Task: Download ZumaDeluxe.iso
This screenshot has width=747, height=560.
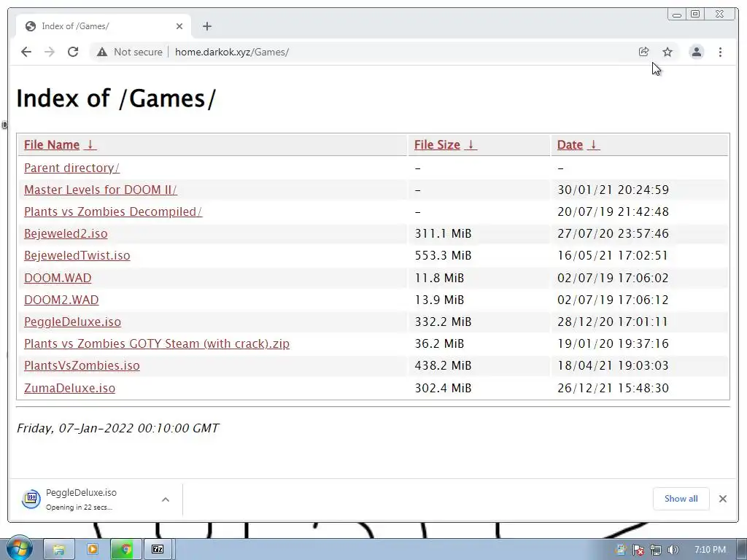Action: (69, 388)
